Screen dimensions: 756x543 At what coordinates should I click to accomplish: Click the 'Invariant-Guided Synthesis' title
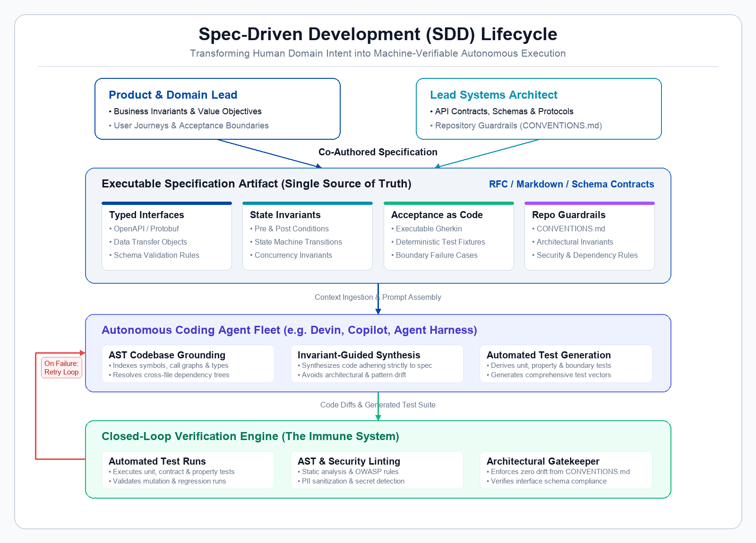click(359, 355)
